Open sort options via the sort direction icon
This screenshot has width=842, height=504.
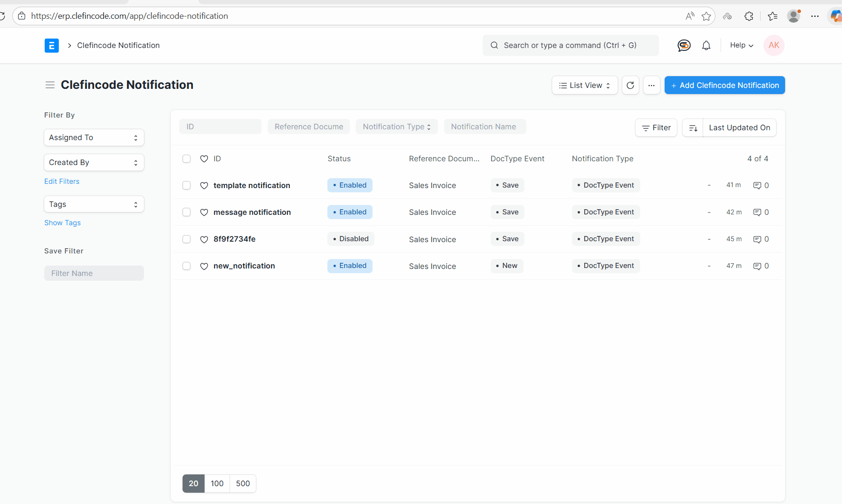[692, 127]
